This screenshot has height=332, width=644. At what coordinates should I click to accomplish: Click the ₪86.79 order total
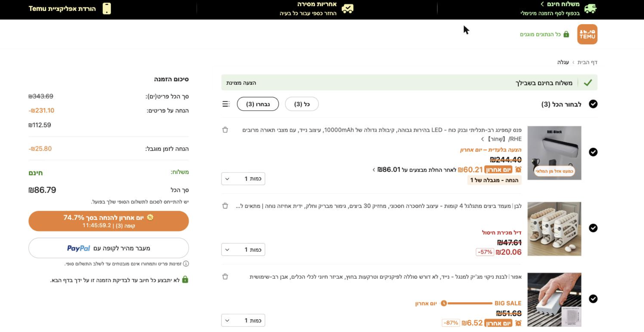click(x=42, y=190)
